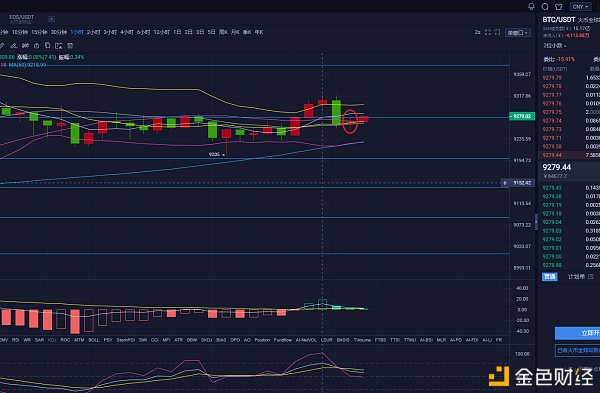Switch timeframe to 2 days

pyautogui.click(x=188, y=32)
